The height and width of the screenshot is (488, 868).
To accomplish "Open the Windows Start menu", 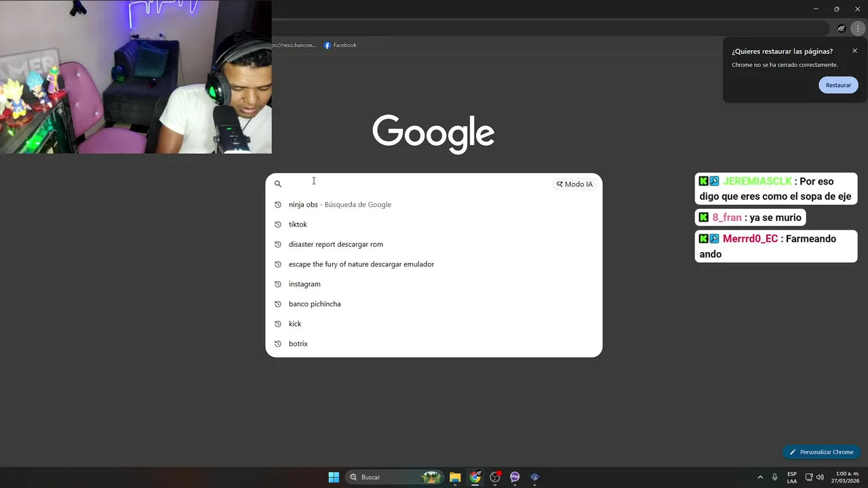I will [x=334, y=477].
